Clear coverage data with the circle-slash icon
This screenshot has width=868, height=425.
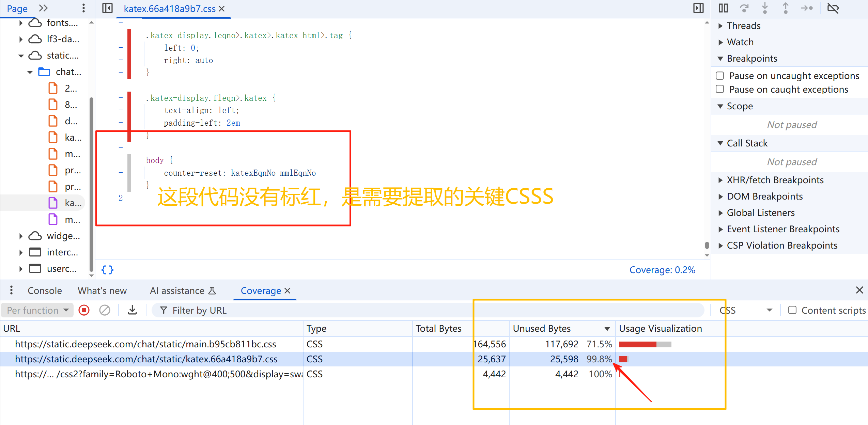pos(105,310)
